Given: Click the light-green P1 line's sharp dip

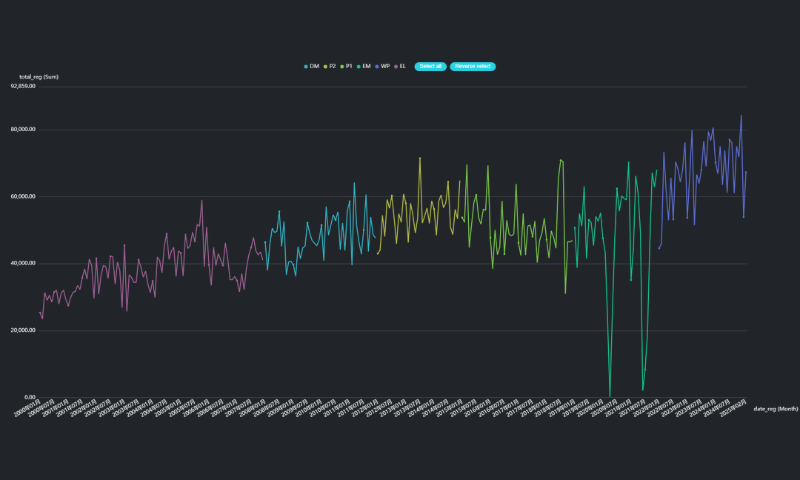Looking at the screenshot, I should tap(565, 292).
